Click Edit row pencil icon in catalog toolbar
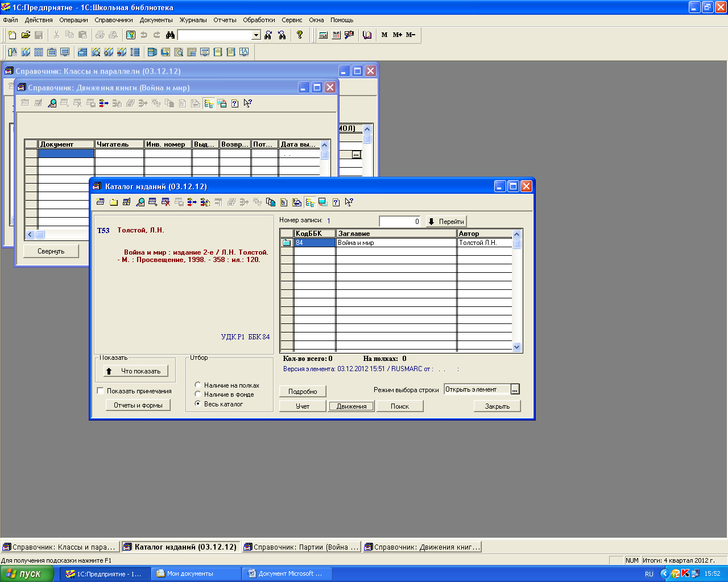The height and width of the screenshot is (582, 728). (x=127, y=202)
